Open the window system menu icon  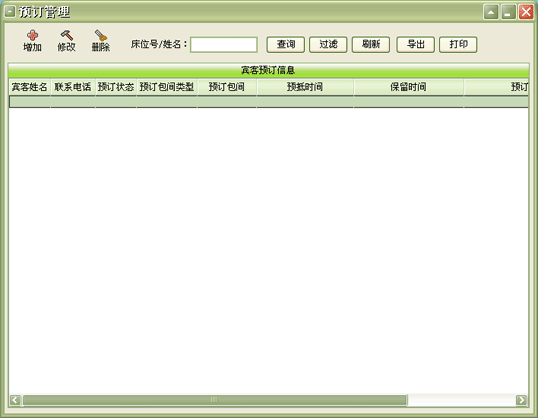click(10, 12)
